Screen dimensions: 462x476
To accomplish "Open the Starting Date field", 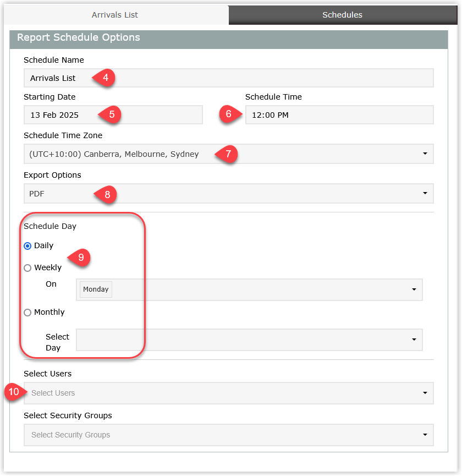I will [113, 115].
